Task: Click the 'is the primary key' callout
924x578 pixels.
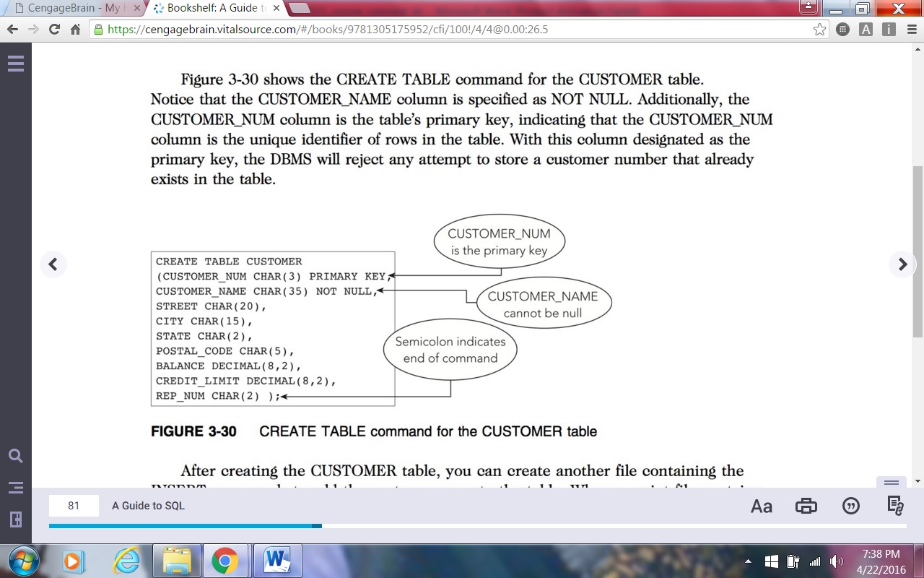Action: [499, 242]
